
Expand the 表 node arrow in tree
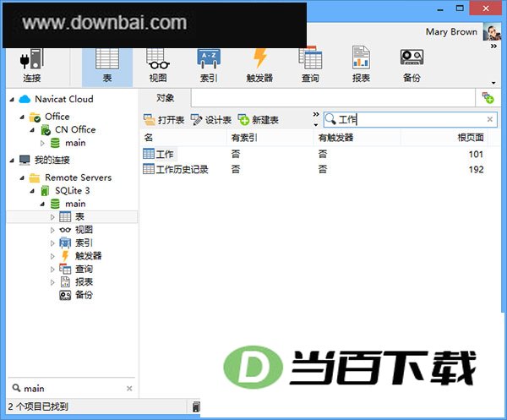pyautogui.click(x=52, y=217)
